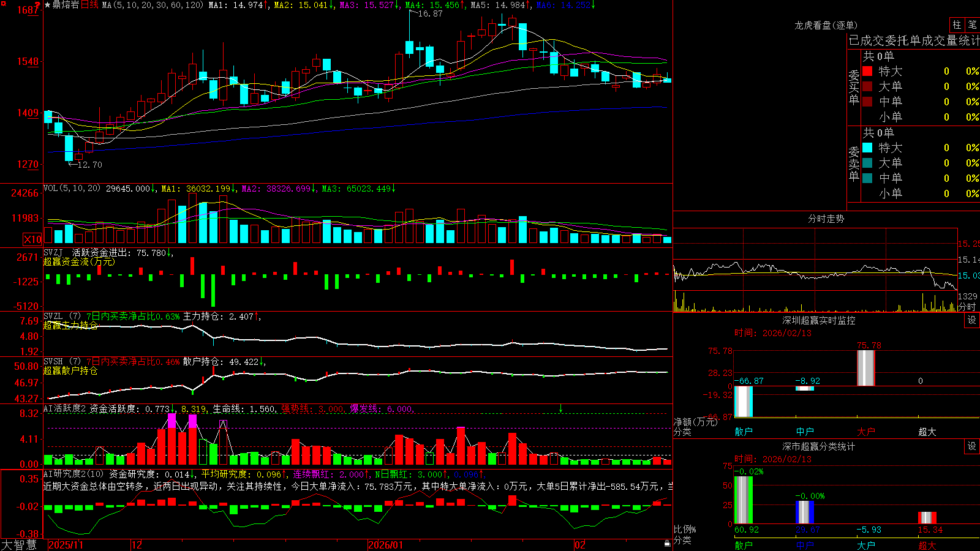Select 中户 category in 深市超赢分类统计 chart
The width and height of the screenshot is (980, 551).
coord(805,545)
